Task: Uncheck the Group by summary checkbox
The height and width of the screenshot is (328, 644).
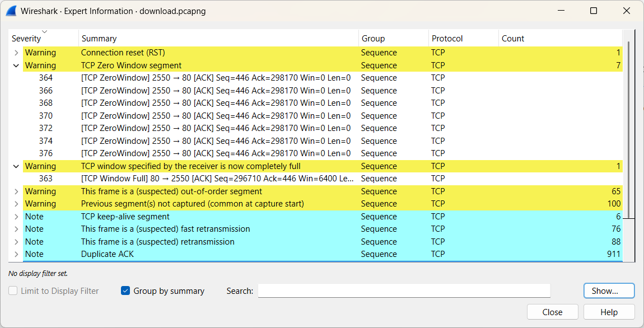Action: (x=125, y=291)
